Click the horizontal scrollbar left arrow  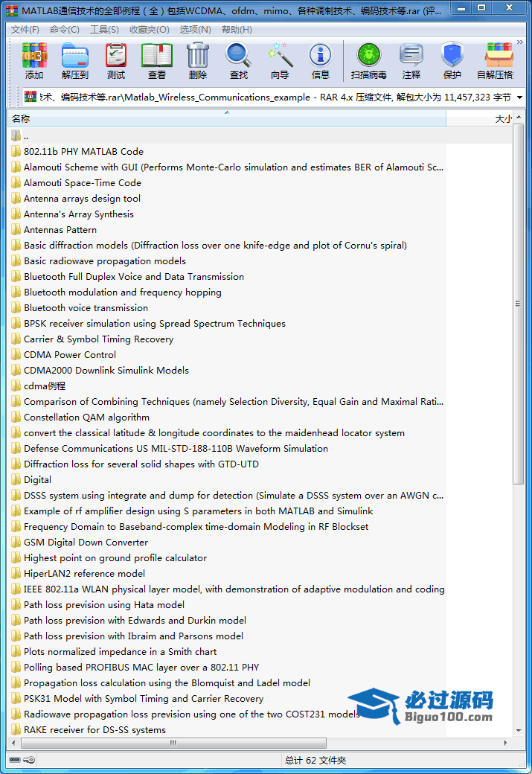(13, 743)
